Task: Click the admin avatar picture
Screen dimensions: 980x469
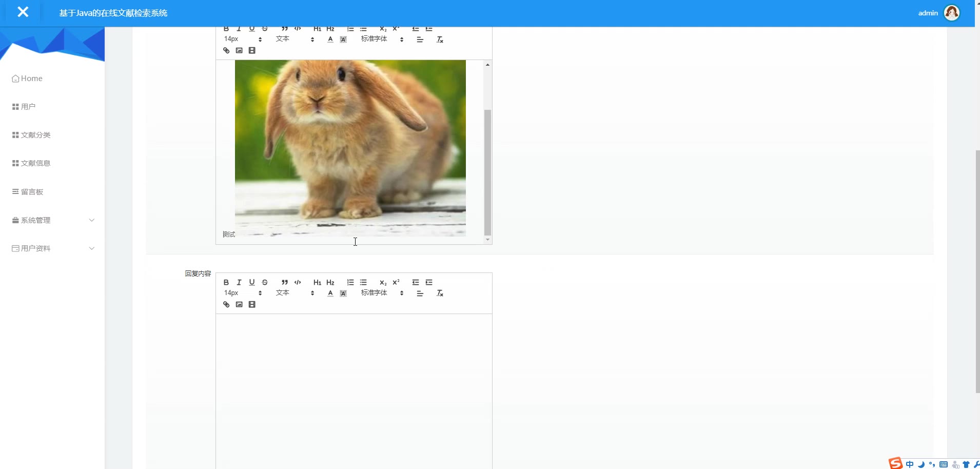Action: point(952,13)
